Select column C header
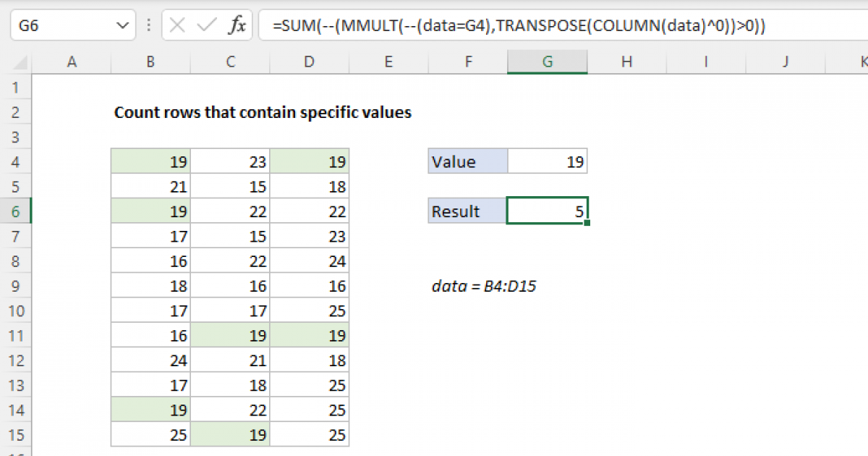This screenshot has height=456, width=868. click(x=230, y=63)
